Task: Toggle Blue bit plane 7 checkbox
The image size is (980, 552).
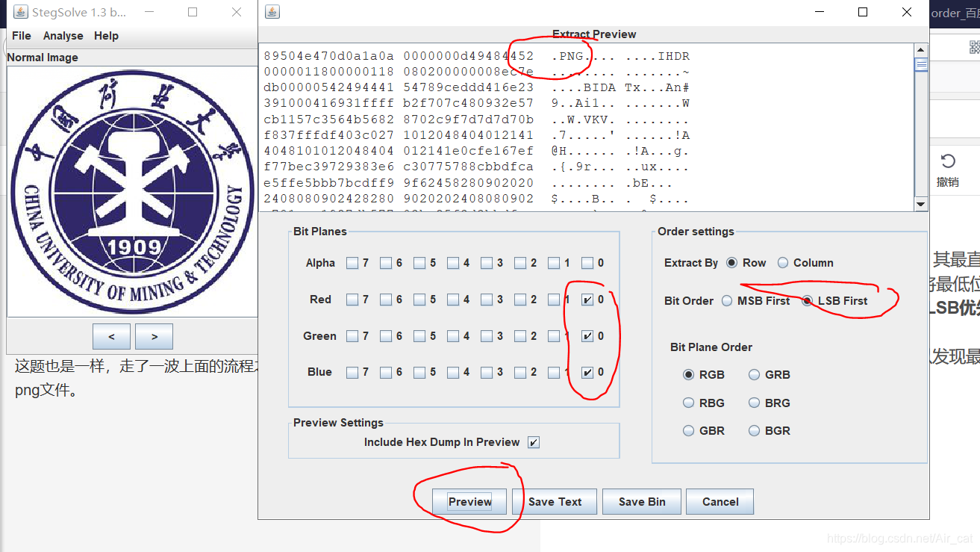Action: click(352, 372)
